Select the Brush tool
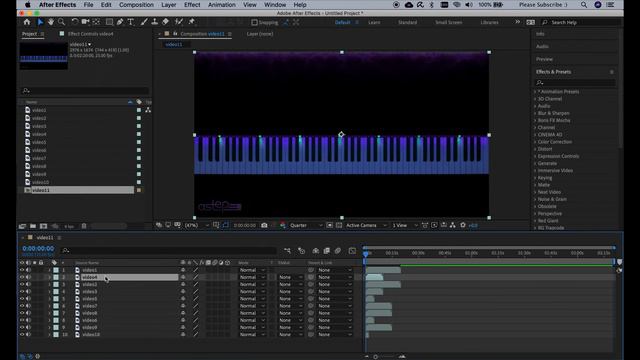This screenshot has width=640, height=360. tap(144, 22)
